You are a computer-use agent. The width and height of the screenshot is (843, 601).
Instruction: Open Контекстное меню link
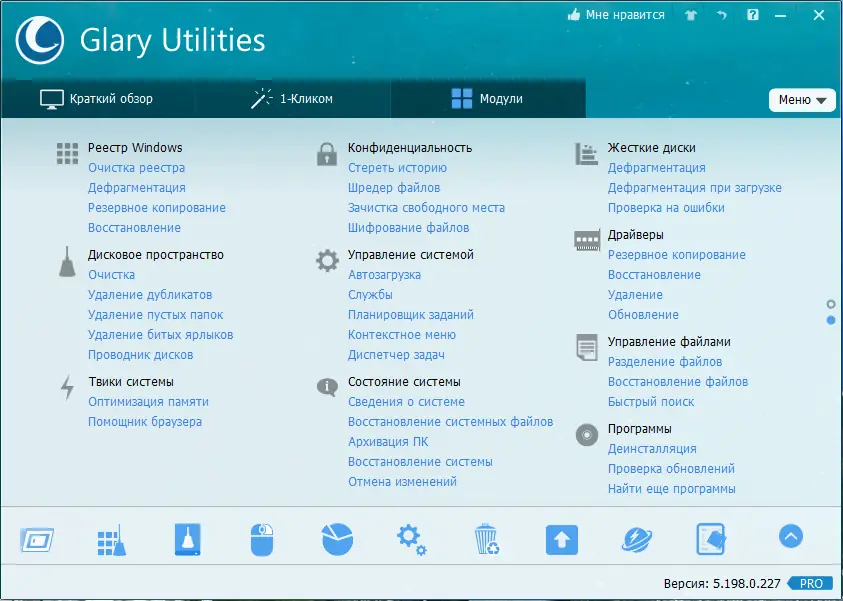(x=402, y=335)
